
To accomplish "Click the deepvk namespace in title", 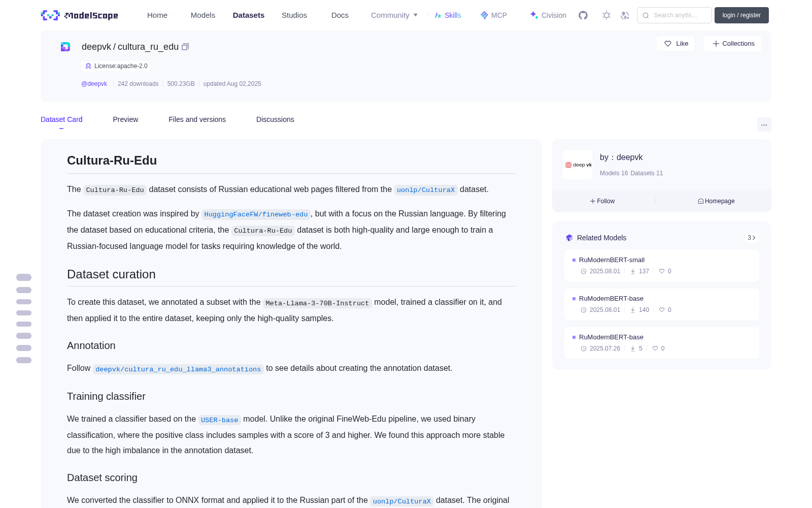I will [x=96, y=47].
